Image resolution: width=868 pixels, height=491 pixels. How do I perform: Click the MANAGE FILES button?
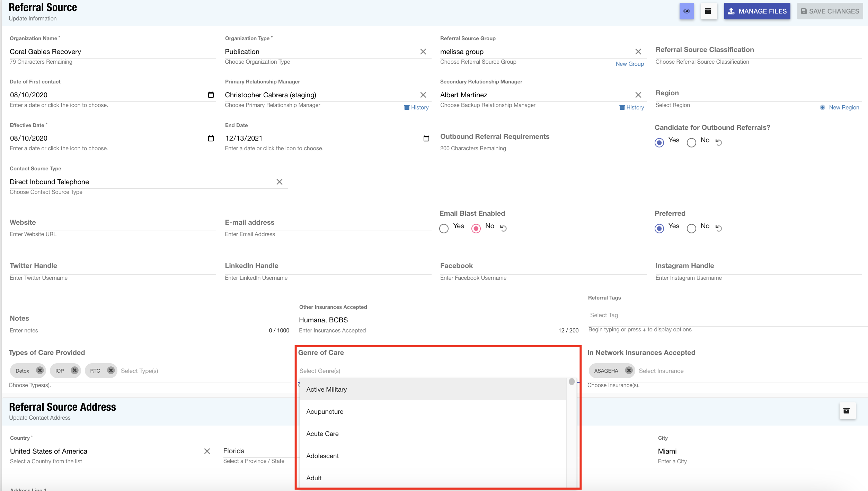point(757,11)
